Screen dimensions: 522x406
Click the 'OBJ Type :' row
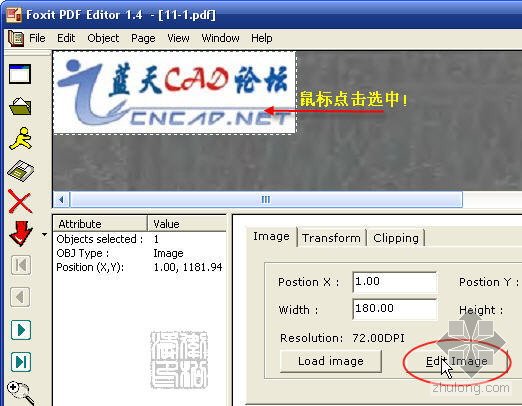tap(140, 253)
